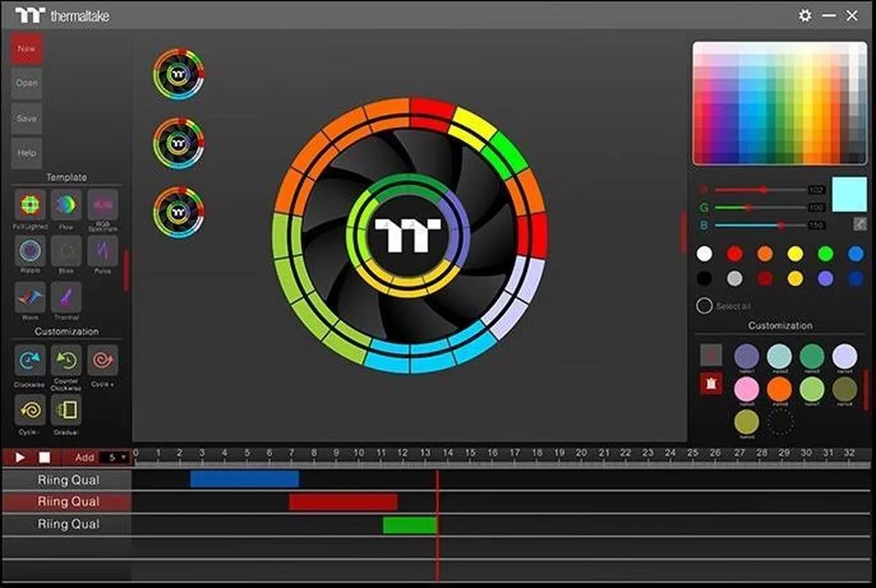Viewport: 876px width, 588px height.
Task: Select the middle fan thumbnail
Action: [x=179, y=143]
